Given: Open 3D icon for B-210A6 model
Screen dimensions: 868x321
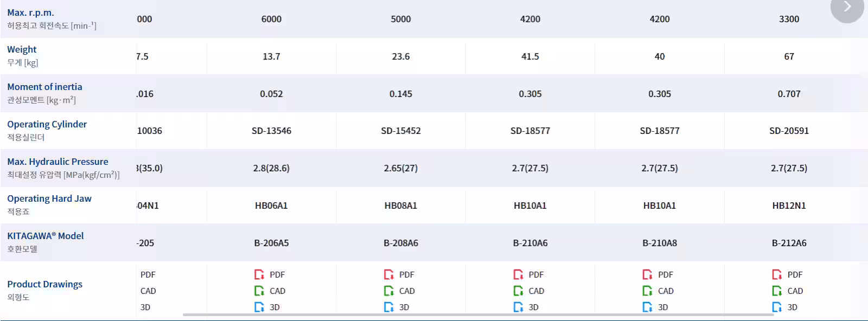Looking at the screenshot, I should point(519,307).
